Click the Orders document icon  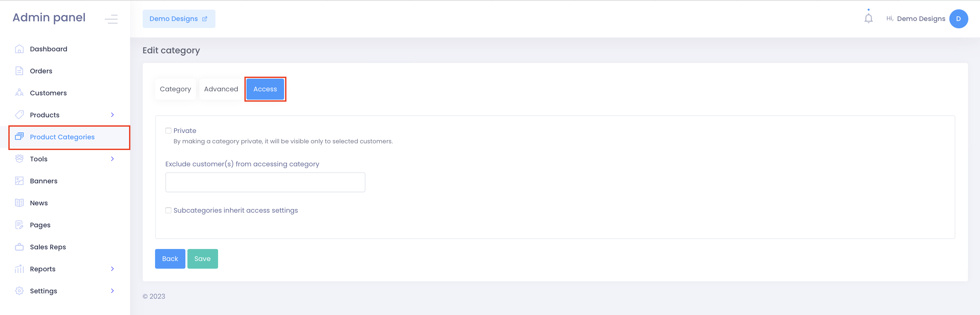[x=19, y=71]
